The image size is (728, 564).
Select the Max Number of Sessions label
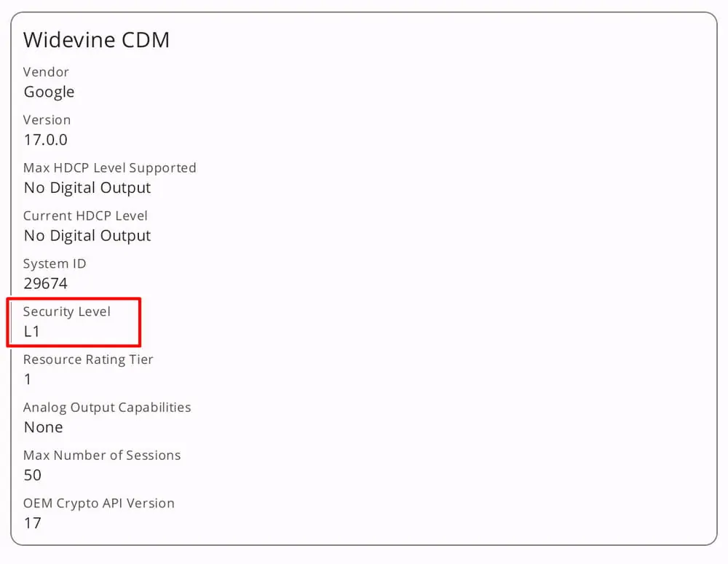(x=102, y=456)
